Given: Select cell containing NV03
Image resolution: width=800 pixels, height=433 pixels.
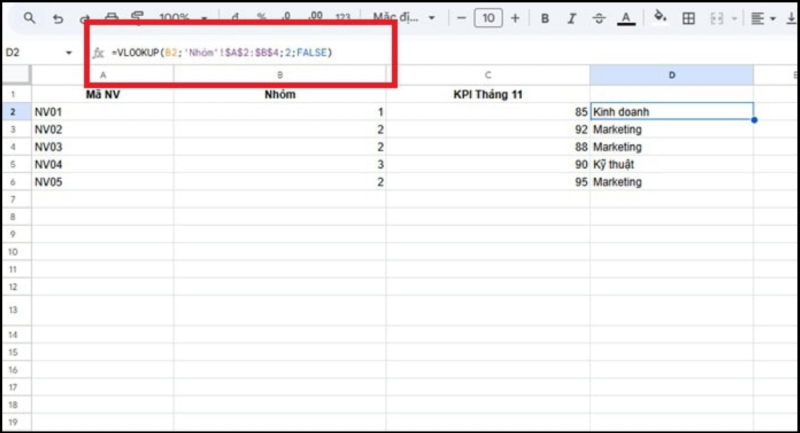Looking at the screenshot, I should tap(103, 147).
